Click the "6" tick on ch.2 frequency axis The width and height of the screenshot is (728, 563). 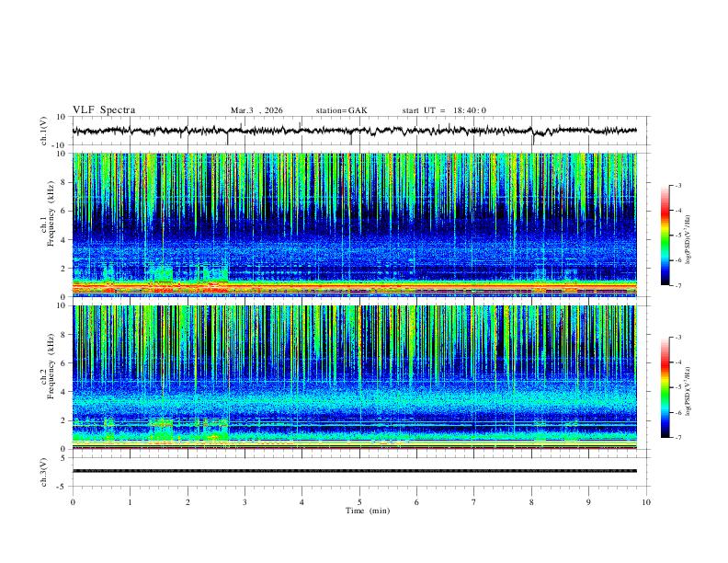coord(63,363)
